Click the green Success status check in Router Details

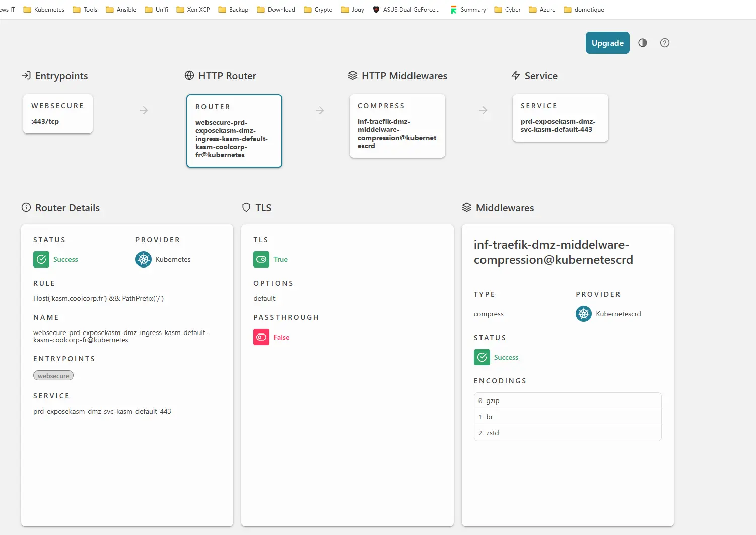[x=41, y=259]
